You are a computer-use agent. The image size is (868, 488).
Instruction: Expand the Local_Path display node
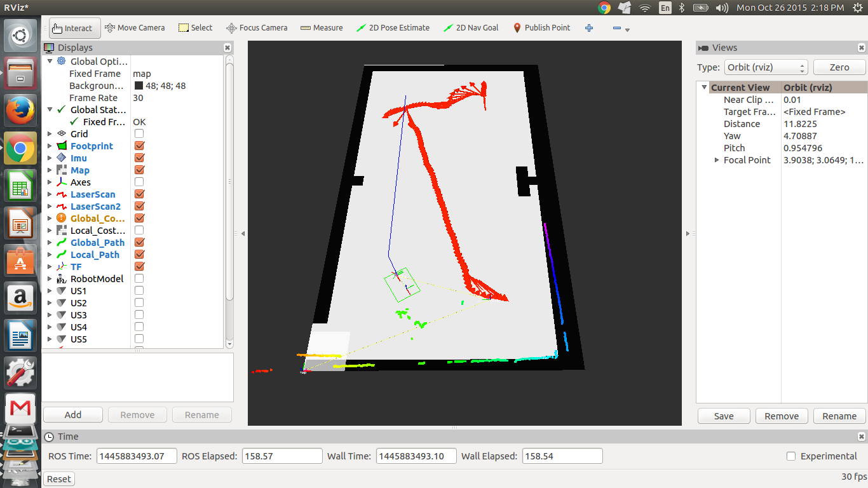pyautogui.click(x=50, y=255)
